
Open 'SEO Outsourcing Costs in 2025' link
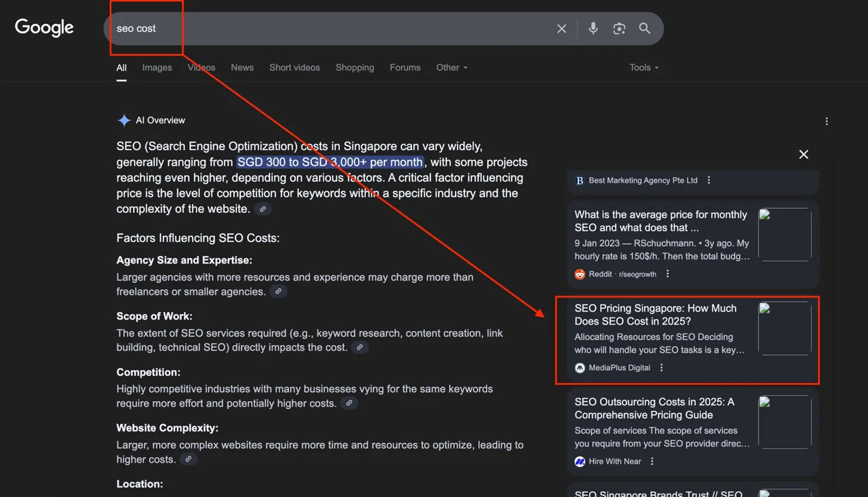coord(655,408)
